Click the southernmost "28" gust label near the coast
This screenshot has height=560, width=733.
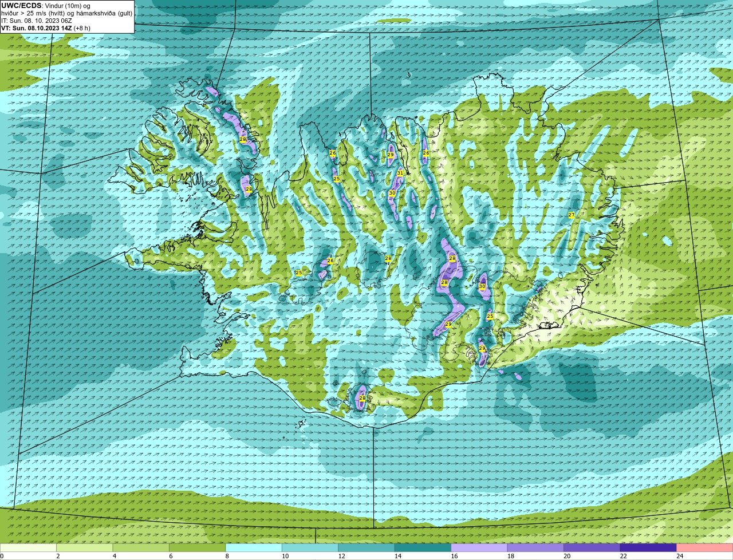(x=362, y=398)
